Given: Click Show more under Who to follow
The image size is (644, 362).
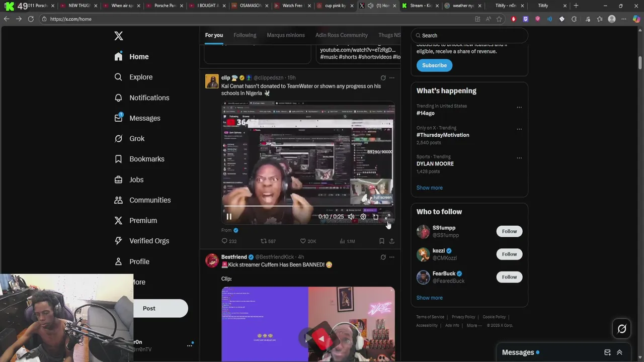Looking at the screenshot, I should coord(430,298).
